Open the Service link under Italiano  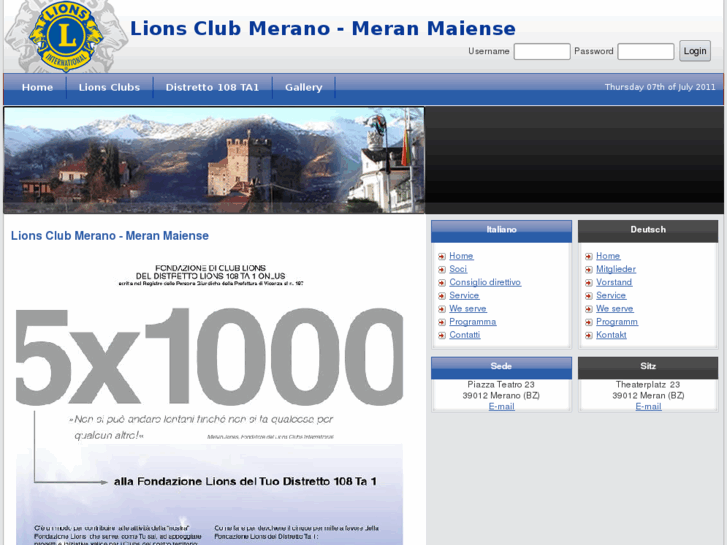click(x=464, y=295)
